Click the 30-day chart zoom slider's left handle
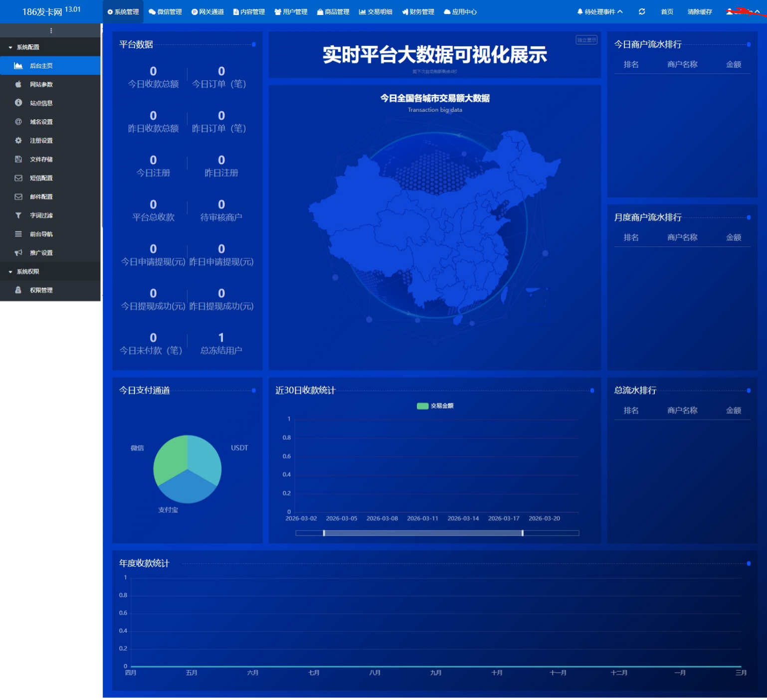 (x=324, y=533)
